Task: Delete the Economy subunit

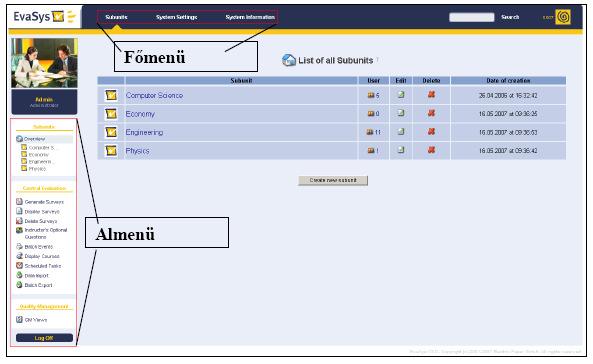Action: [x=431, y=113]
